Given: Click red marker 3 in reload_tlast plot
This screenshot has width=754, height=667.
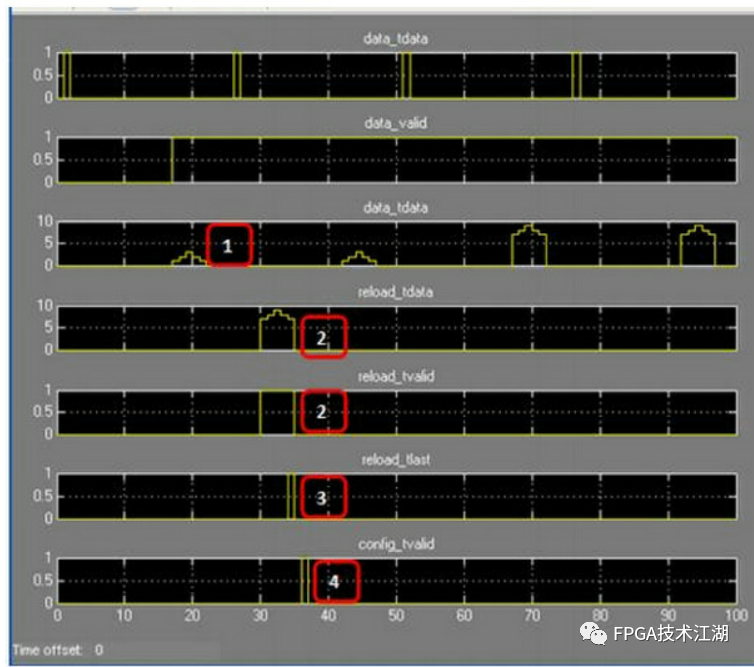Looking at the screenshot, I should click(x=321, y=497).
